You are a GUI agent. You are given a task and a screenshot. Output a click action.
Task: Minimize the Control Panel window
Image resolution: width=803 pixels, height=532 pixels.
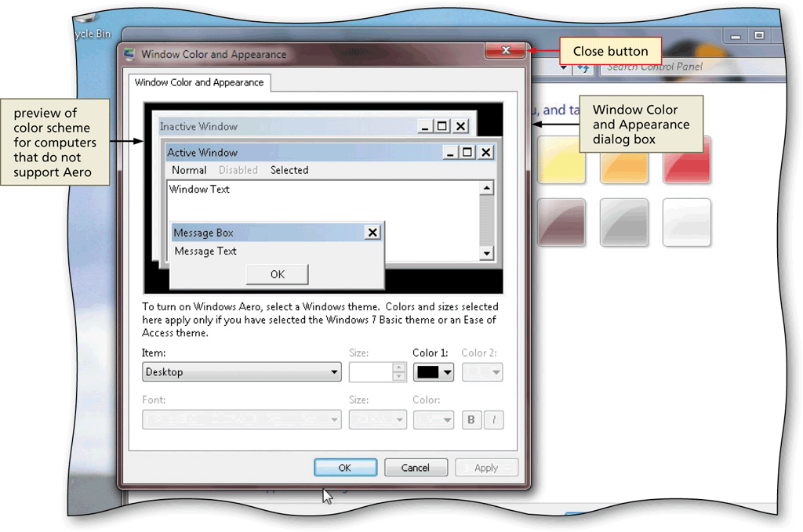click(x=736, y=36)
